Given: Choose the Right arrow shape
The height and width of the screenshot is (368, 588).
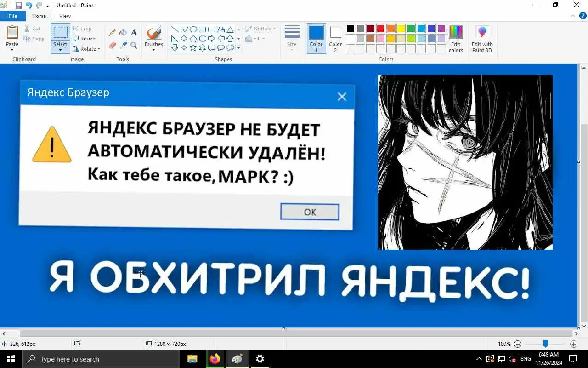Looking at the screenshot, I should [212, 39].
